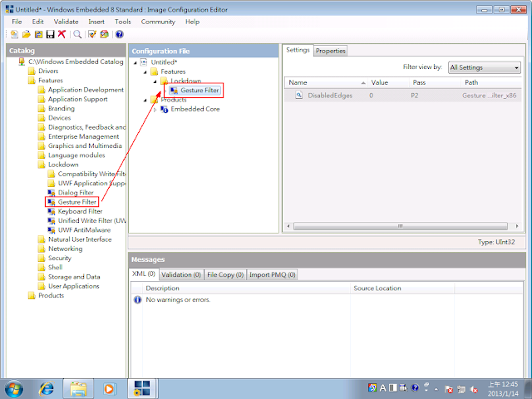Open the Edit menu

tap(37, 22)
